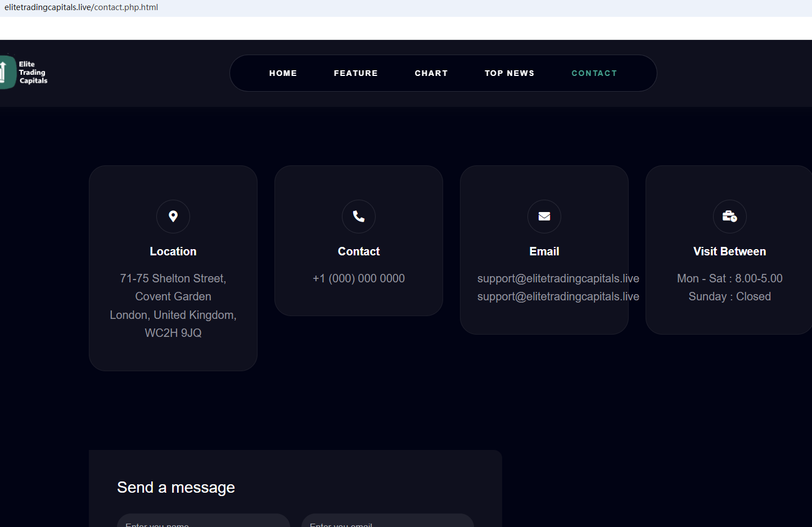Click the second support email address
The width and height of the screenshot is (812, 527).
(x=558, y=296)
